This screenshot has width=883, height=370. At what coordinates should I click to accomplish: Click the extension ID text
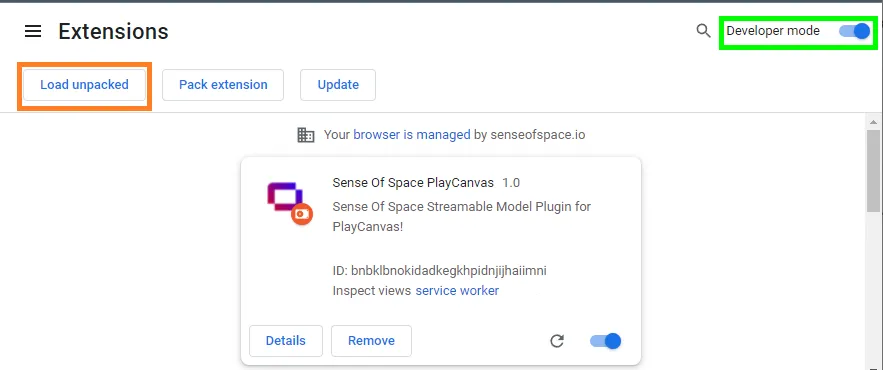[x=440, y=271]
